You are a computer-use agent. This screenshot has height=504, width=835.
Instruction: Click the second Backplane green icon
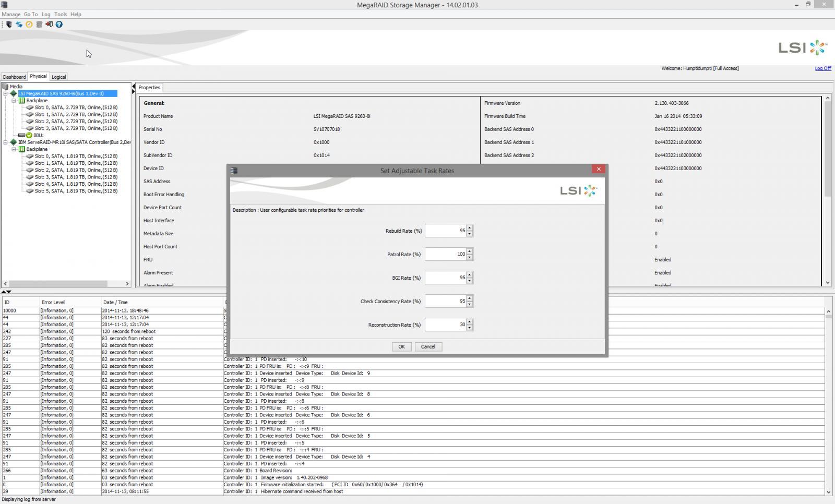[x=22, y=149]
